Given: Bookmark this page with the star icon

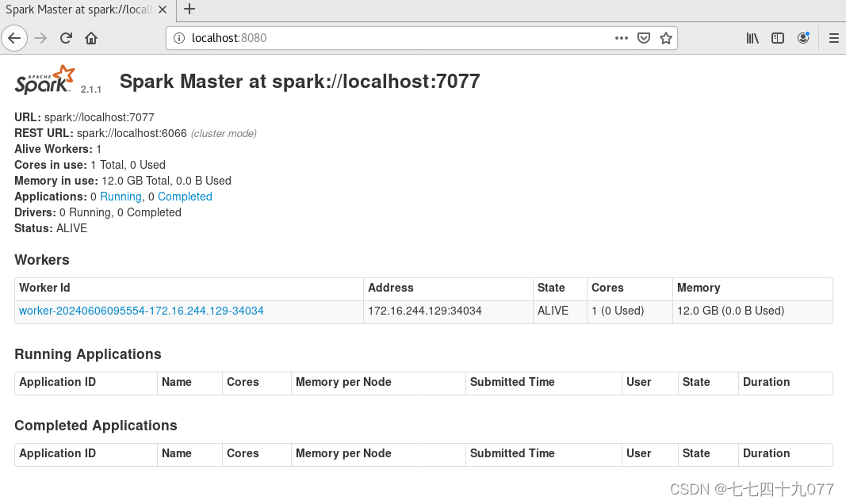Looking at the screenshot, I should tap(665, 37).
